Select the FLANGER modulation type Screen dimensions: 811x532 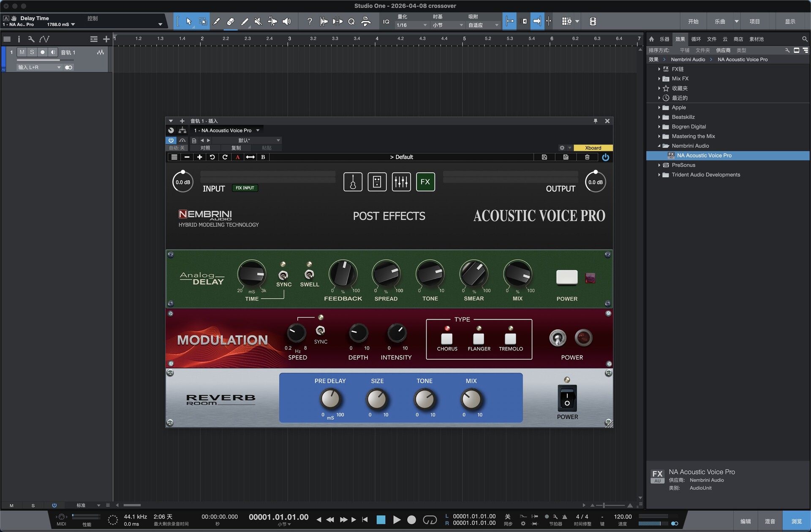pos(479,339)
